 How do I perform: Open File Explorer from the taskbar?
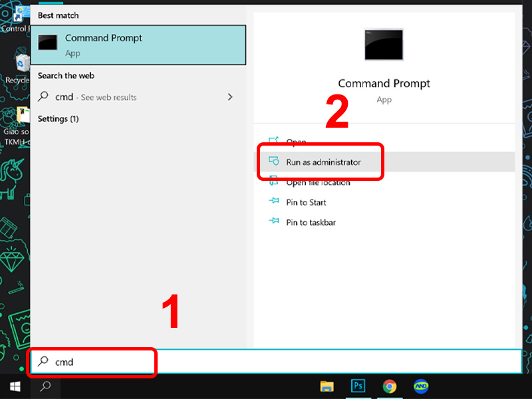point(326,386)
